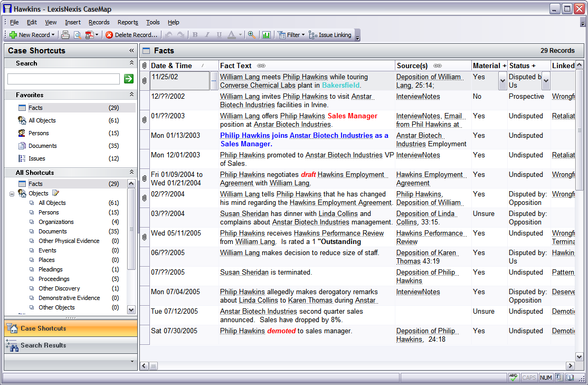This screenshot has height=385, width=588.
Task: Open the Tools menu
Action: click(x=153, y=22)
